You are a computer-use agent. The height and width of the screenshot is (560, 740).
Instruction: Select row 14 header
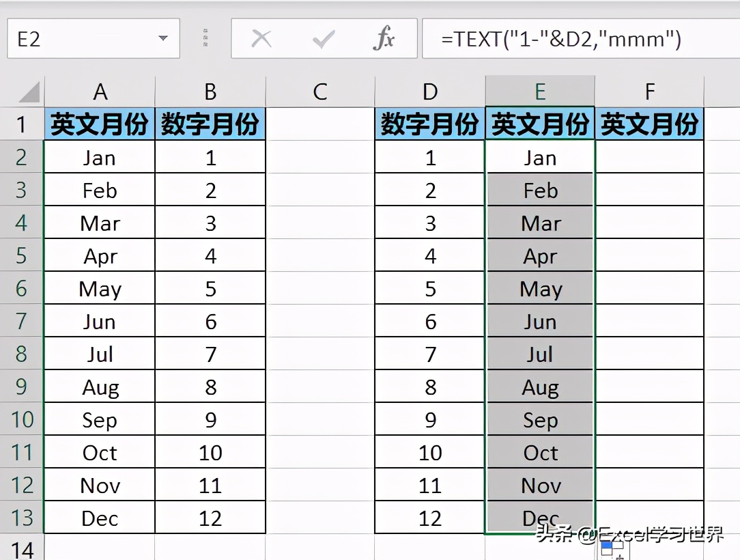coord(22,548)
